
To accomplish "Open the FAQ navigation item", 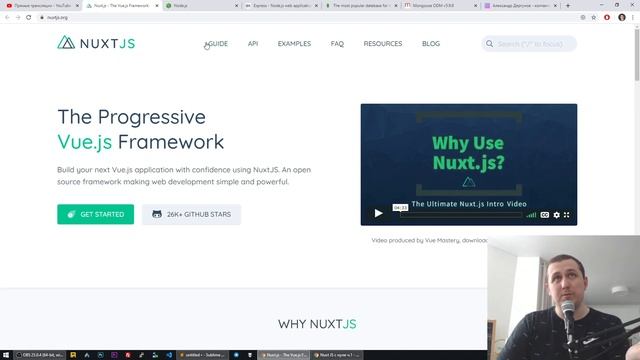I will click(337, 44).
